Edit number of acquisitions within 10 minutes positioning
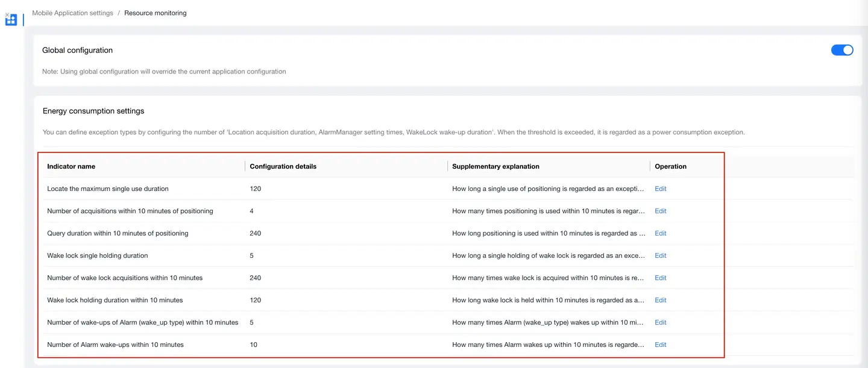 (x=660, y=211)
